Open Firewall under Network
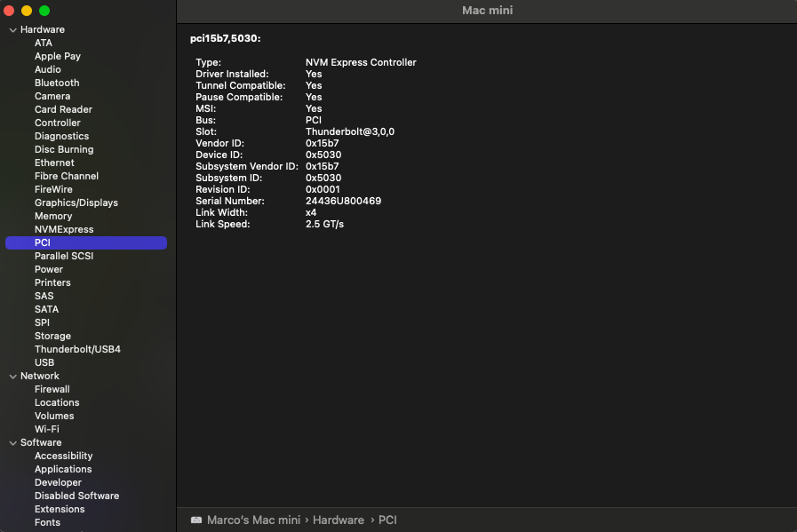Image resolution: width=797 pixels, height=532 pixels. (52, 389)
